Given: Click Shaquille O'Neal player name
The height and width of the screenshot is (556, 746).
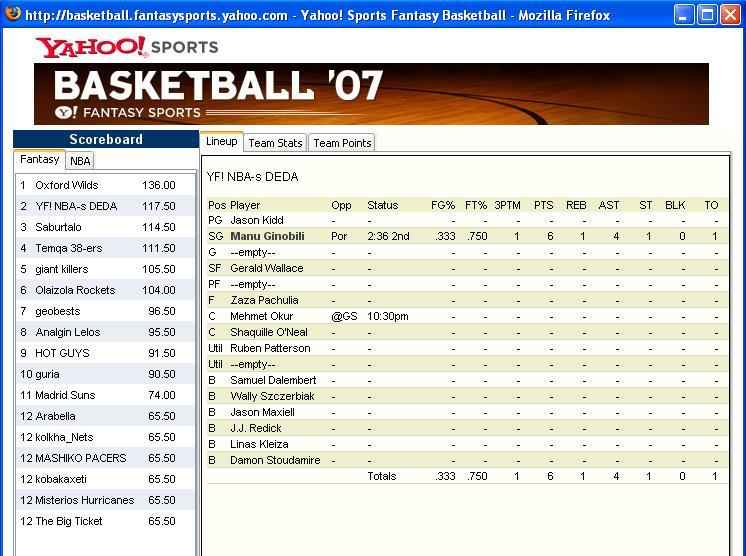Looking at the screenshot, I should pos(269,332).
